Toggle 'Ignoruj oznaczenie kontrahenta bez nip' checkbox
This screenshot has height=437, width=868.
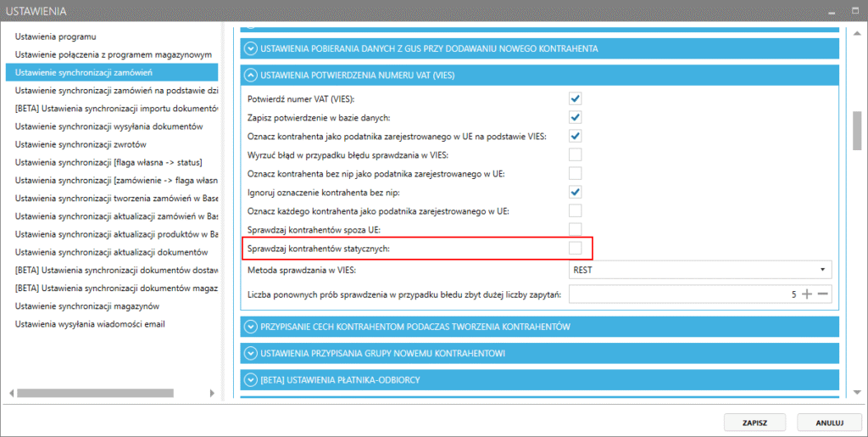575,192
